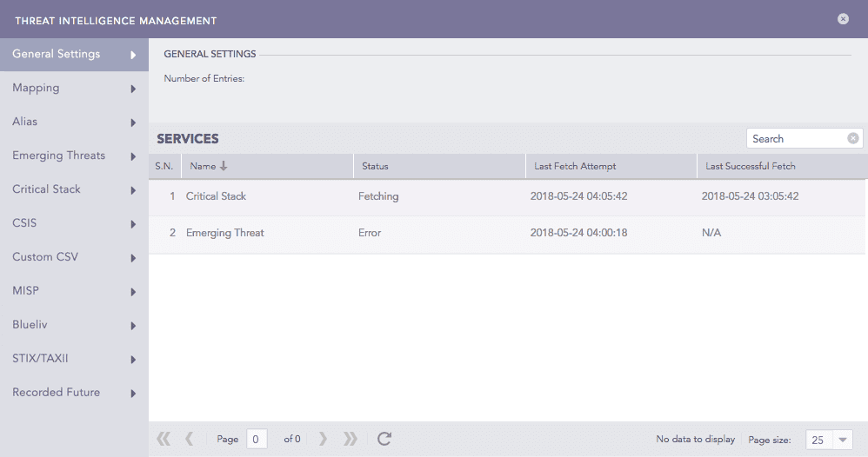Open the STIX/TAXII section
Screen dimensions: 868x457
pyautogui.click(x=74, y=359)
